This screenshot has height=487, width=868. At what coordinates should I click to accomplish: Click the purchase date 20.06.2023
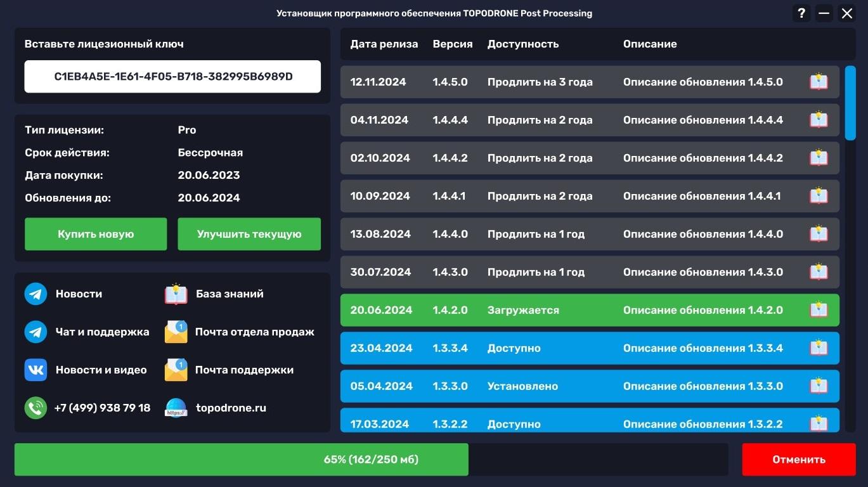[x=209, y=175]
